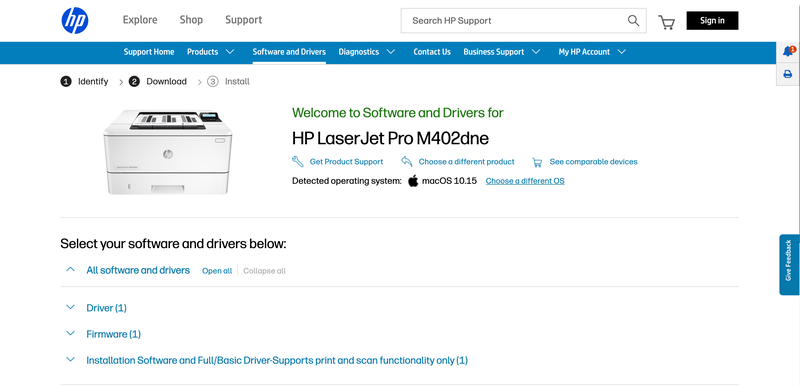Click the HP logo
Image resolution: width=800 pixels, height=386 pixels.
click(75, 20)
